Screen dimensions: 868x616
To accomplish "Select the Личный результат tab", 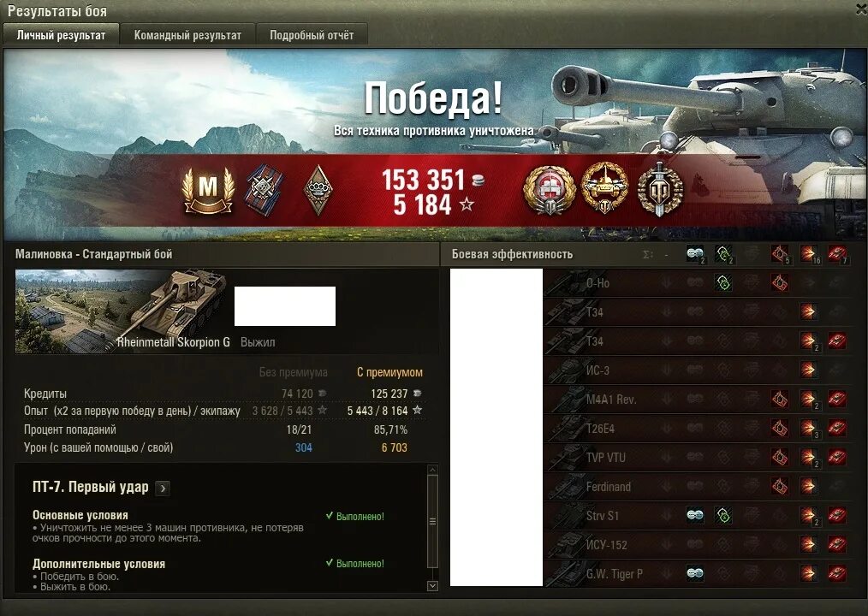I will tap(61, 35).
